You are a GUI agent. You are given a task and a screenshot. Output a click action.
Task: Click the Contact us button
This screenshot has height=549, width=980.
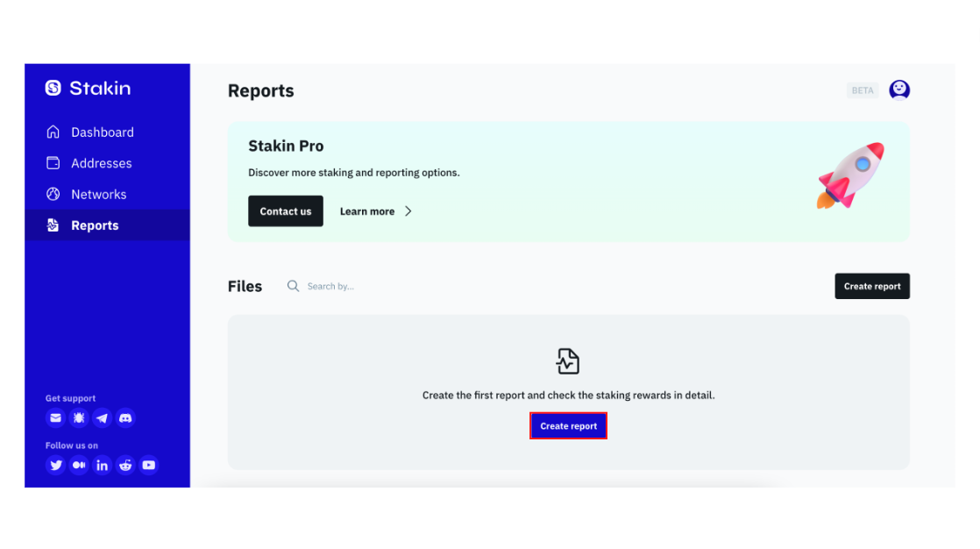(285, 210)
